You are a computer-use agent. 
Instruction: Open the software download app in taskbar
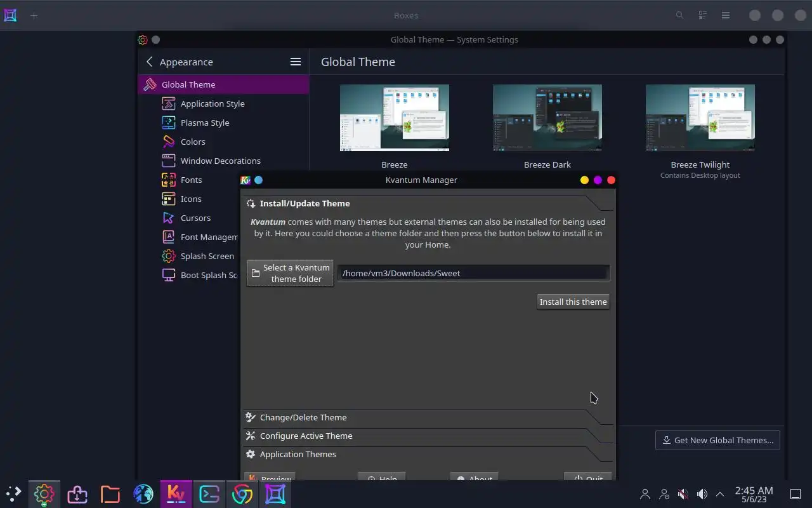pos(77,493)
